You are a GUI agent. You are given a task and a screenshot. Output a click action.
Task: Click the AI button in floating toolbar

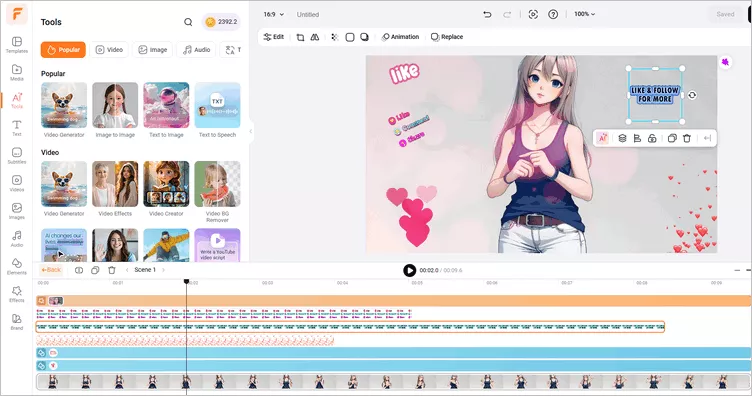[602, 138]
